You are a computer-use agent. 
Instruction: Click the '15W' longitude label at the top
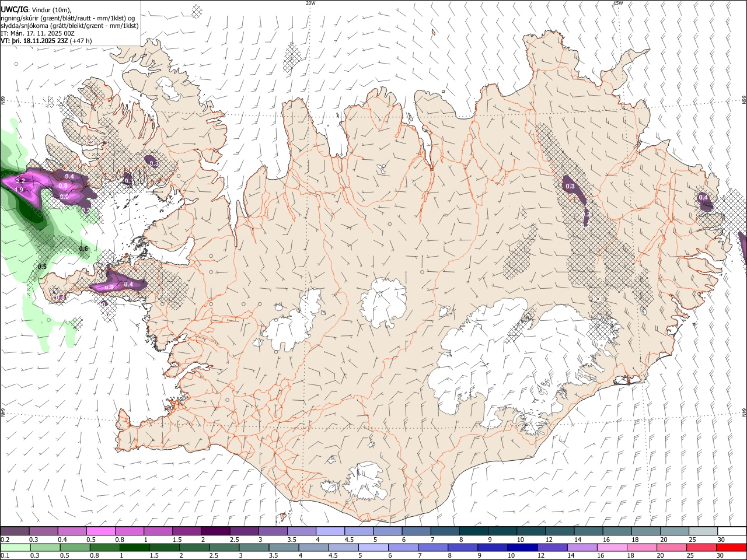pyautogui.click(x=618, y=3)
